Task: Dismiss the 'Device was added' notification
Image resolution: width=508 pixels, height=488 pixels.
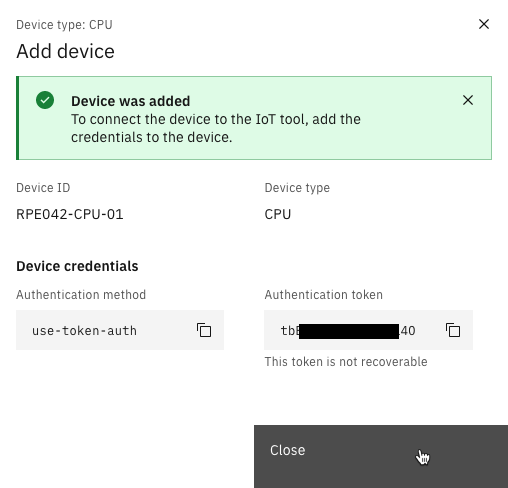Action: point(468,100)
